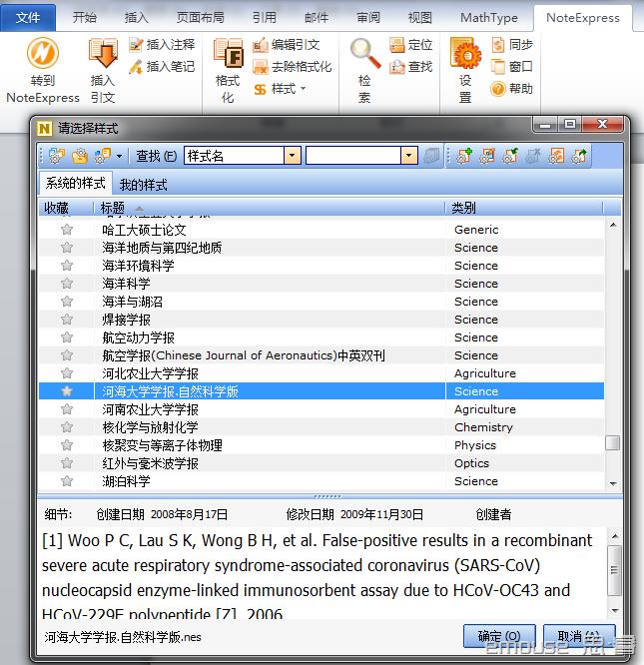The height and width of the screenshot is (665, 644).
Task: Click Edit Citation (编辑引文)
Action: (287, 45)
